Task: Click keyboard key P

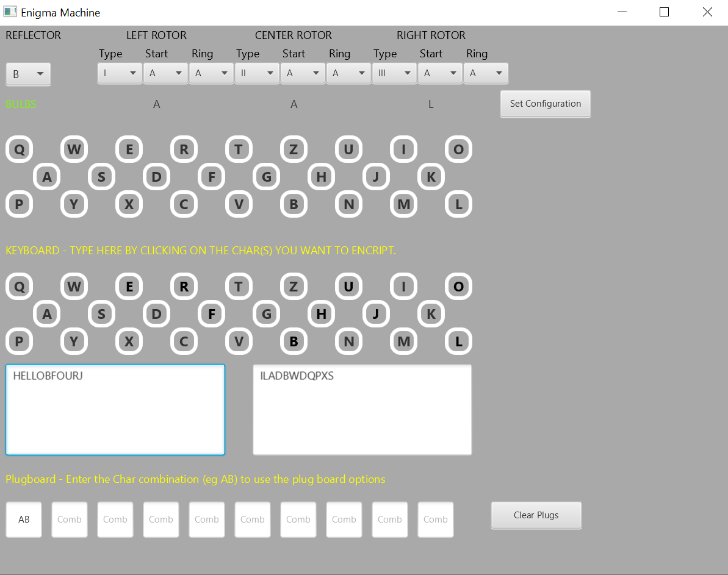Action: [x=19, y=341]
